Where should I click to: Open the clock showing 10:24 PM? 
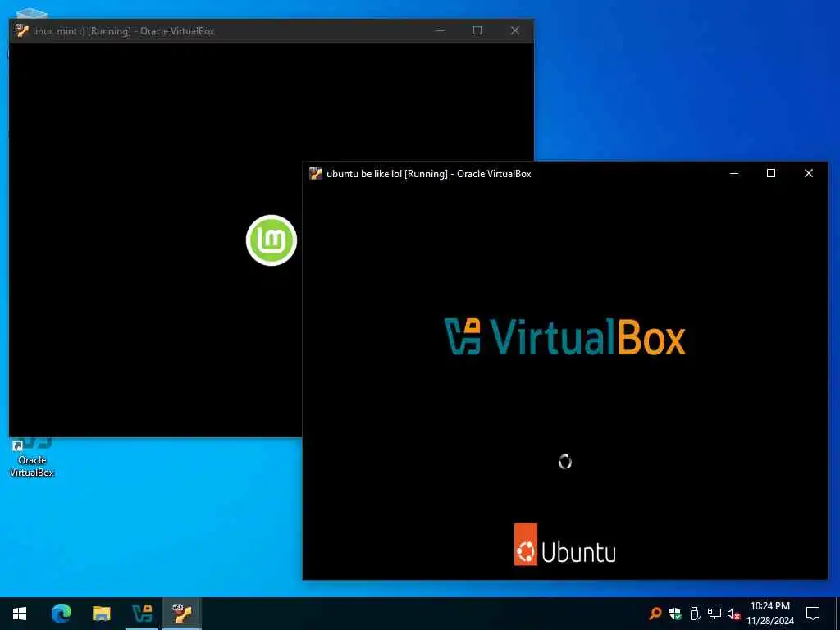pos(769,614)
